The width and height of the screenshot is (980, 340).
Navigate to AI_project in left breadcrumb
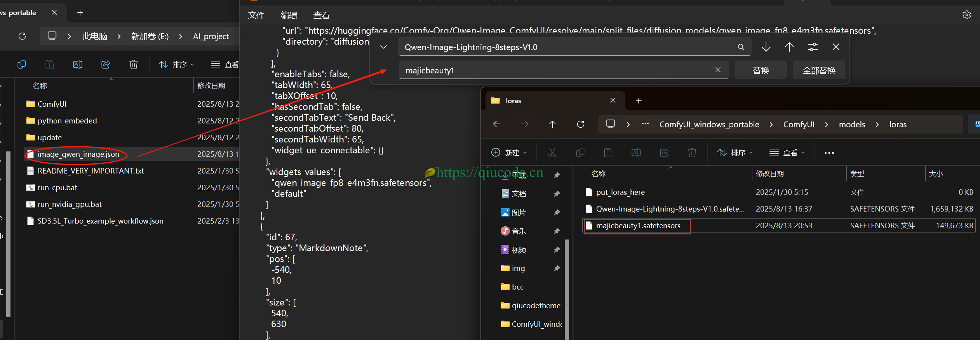pos(211,36)
